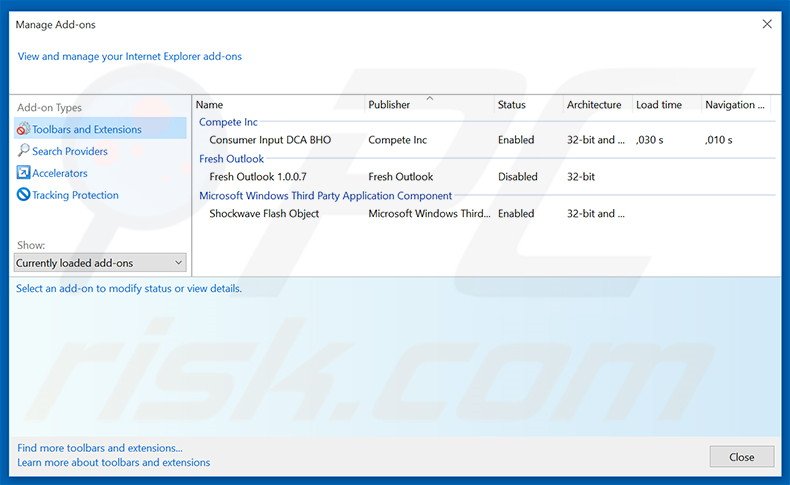The image size is (790, 485).
Task: Select Tracking Protection add-on type
Action: point(76,195)
